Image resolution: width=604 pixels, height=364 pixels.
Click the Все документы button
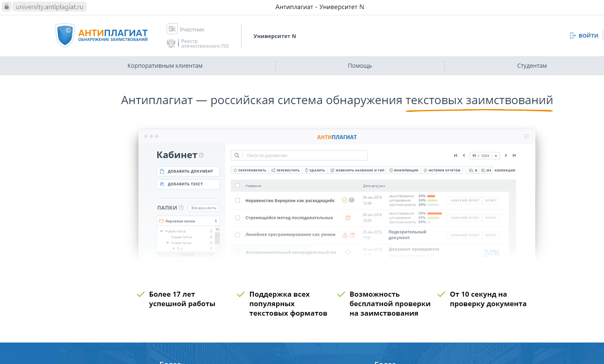[x=204, y=208]
